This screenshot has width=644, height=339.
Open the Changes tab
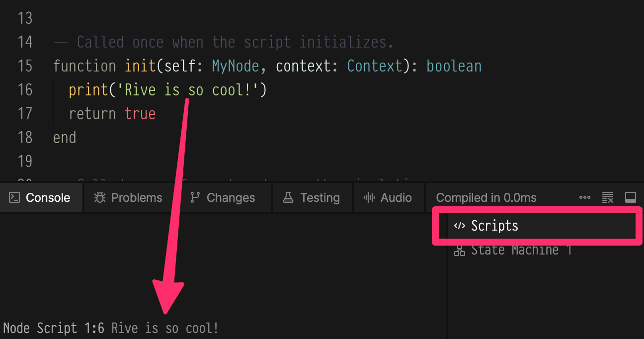click(x=223, y=197)
